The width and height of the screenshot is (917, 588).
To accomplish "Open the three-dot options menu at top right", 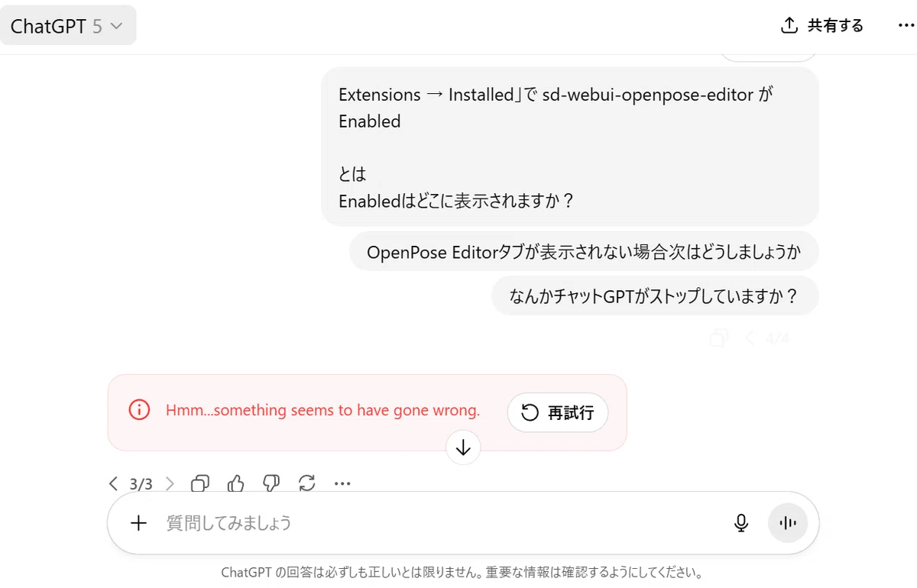I will (906, 26).
